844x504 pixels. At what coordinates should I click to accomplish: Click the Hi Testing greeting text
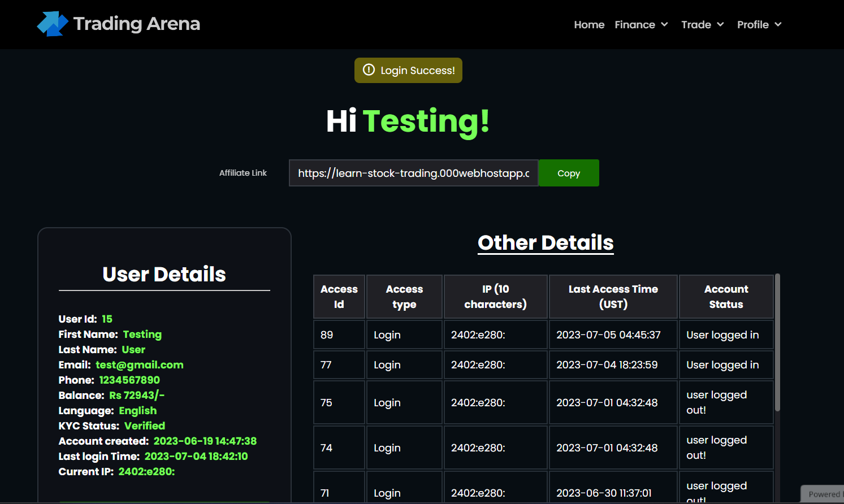tap(408, 121)
